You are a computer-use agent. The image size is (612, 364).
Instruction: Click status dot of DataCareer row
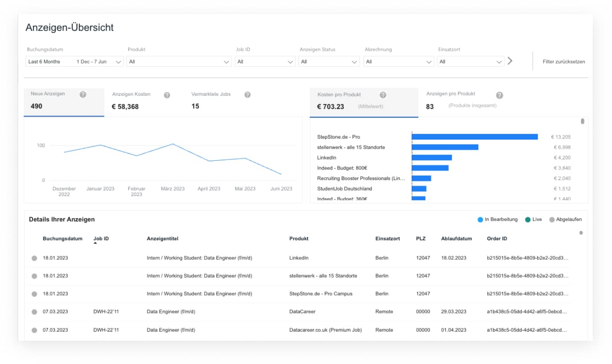click(x=34, y=312)
